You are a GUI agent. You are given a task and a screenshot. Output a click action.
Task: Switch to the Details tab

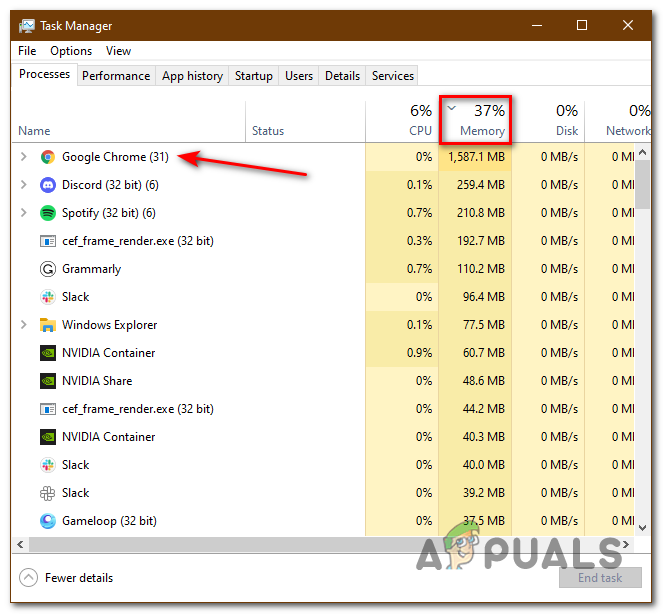pyautogui.click(x=342, y=76)
